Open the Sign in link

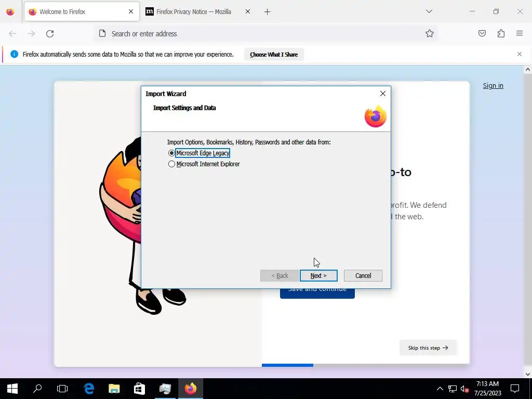coord(493,86)
